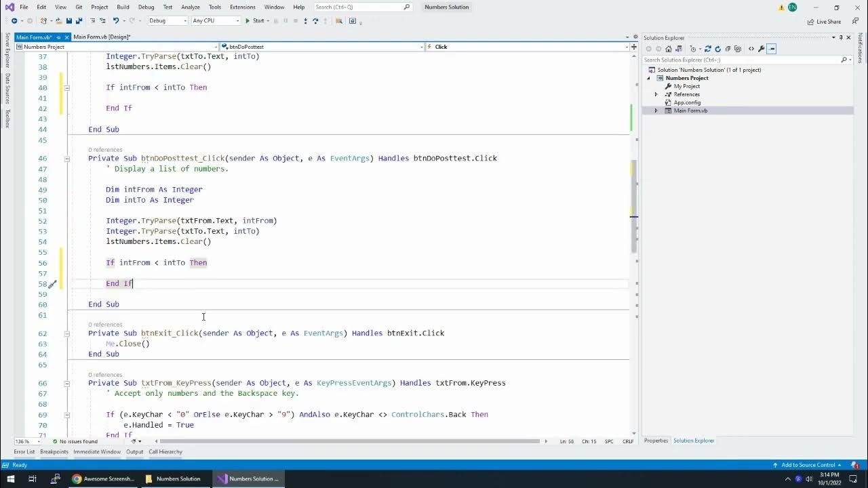This screenshot has width=868, height=488.
Task: Open the Analyze menu
Action: [191, 7]
